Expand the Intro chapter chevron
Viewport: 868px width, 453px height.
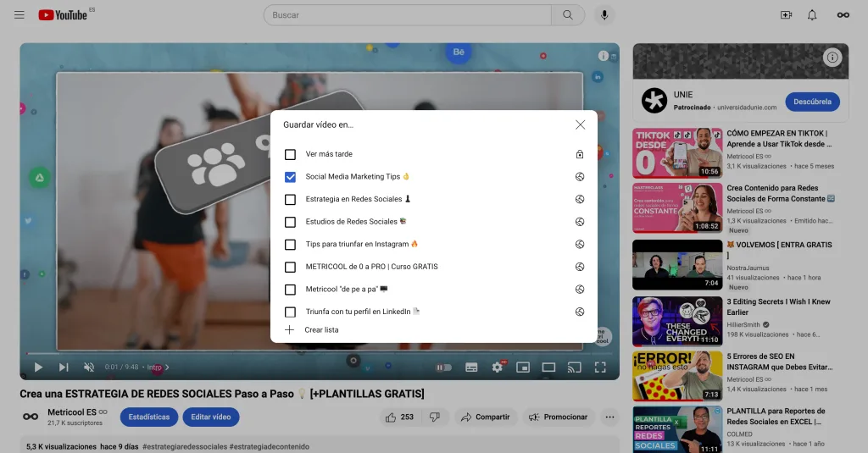(x=167, y=367)
